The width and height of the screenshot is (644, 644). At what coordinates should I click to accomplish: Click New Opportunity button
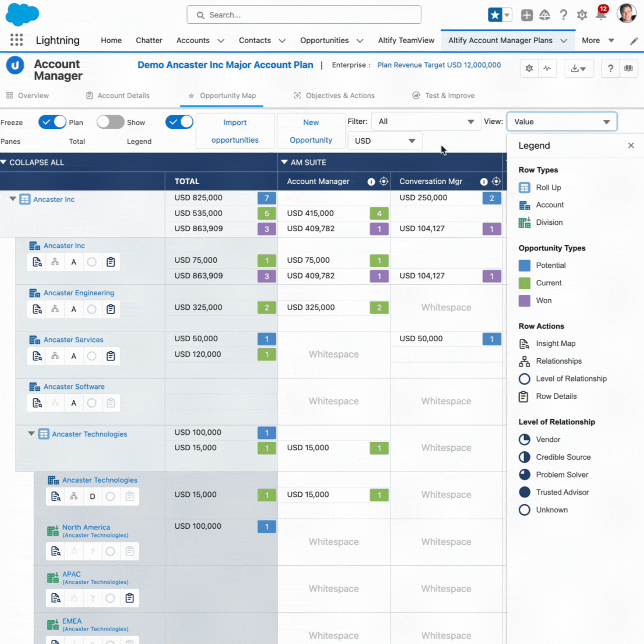tap(311, 131)
